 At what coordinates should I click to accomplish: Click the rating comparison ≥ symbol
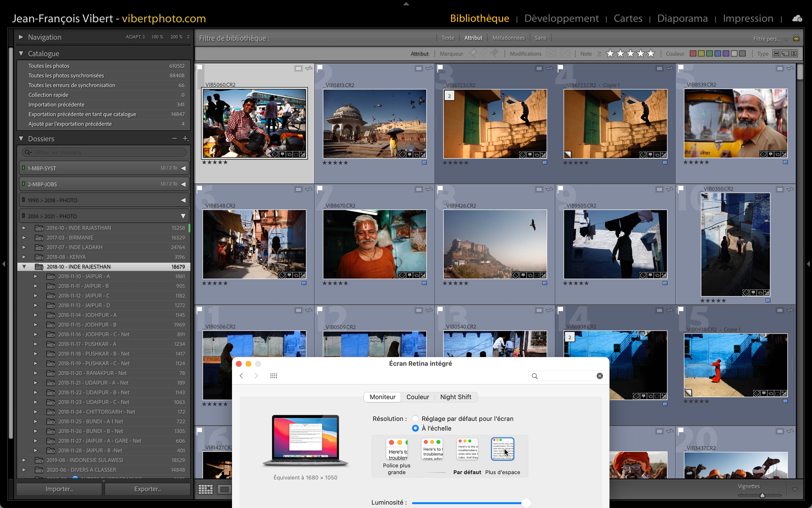pos(599,53)
